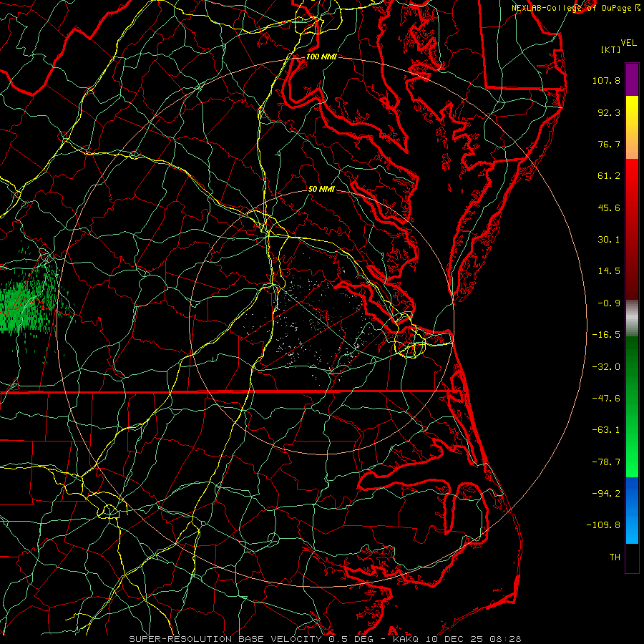Image resolution: width=644 pixels, height=644 pixels.
Task: Click the purple segment of the velocity color bar
Action: (x=632, y=79)
